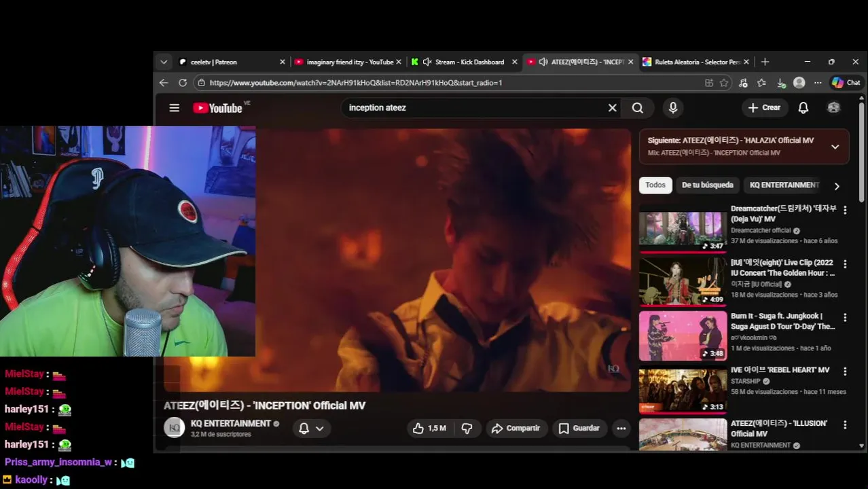Open ATEEZ ILLUSION Official MV title
This screenshot has width=868, height=489.
779,429
